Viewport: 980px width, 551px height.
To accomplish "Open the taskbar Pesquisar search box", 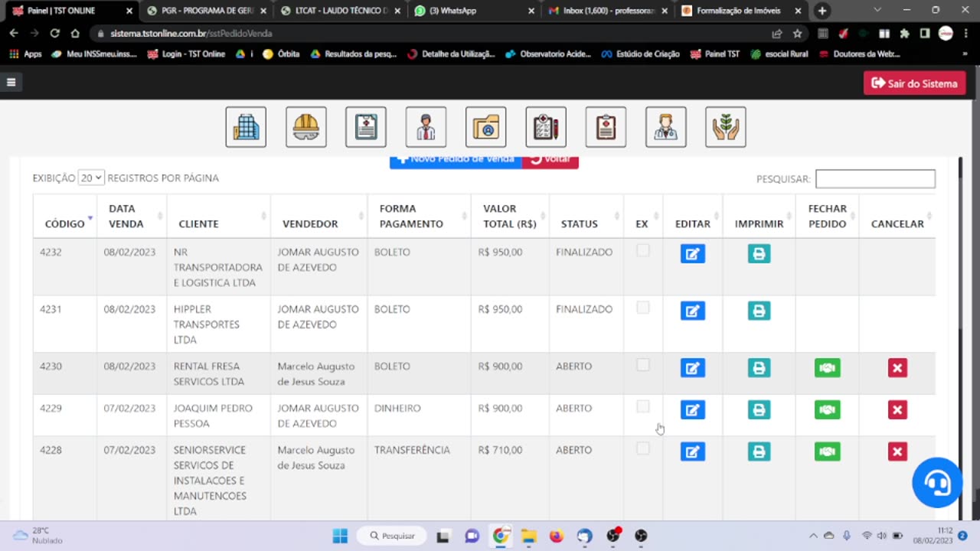I will point(392,536).
